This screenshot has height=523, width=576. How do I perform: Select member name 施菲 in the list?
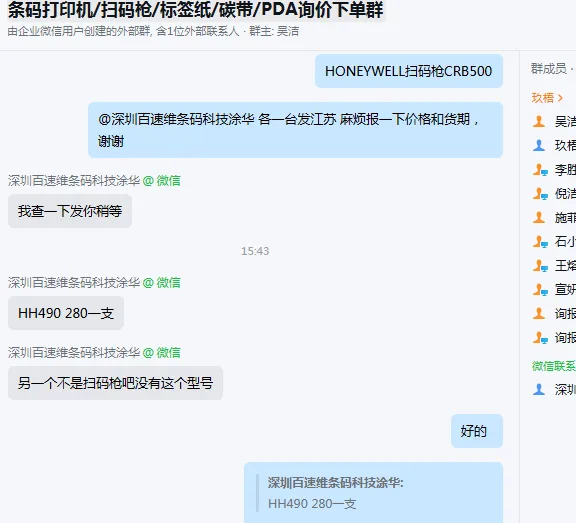click(x=565, y=218)
